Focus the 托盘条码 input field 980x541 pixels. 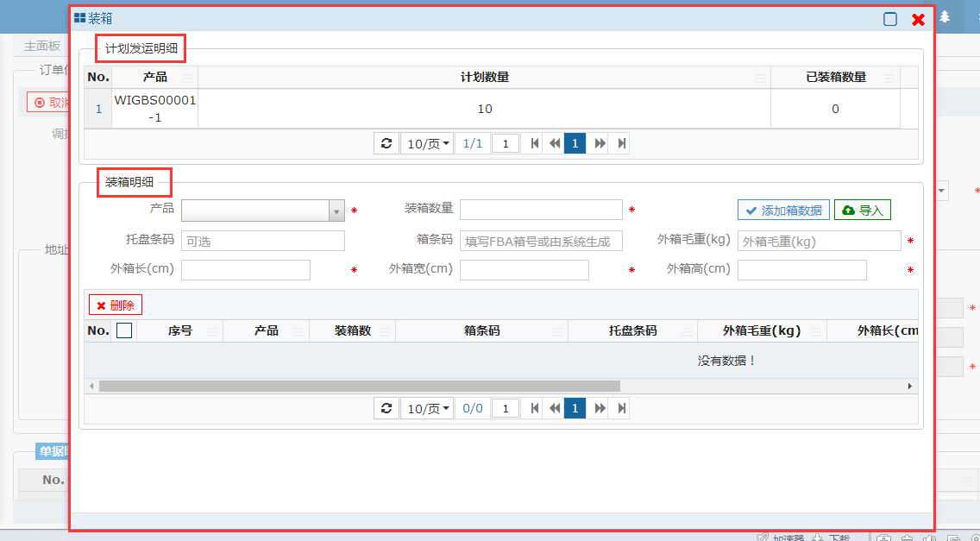pos(263,241)
